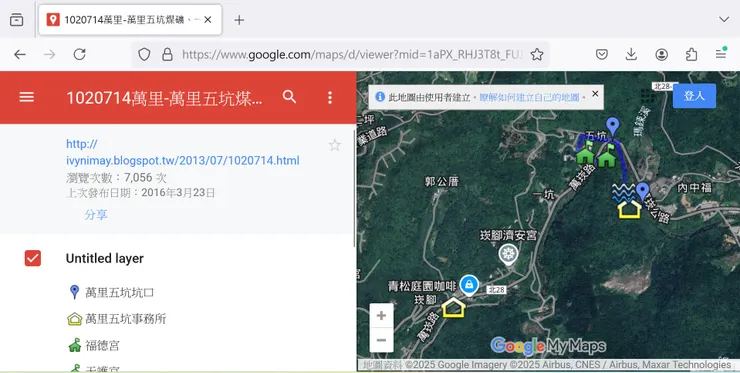Screen dimensions: 740x373
Task: Open the three-dot more options menu
Action: click(329, 97)
